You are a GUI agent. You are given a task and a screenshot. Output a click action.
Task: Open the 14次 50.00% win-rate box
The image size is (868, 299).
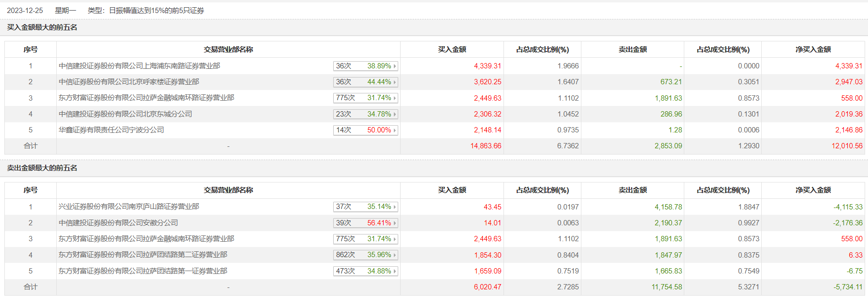pos(365,130)
